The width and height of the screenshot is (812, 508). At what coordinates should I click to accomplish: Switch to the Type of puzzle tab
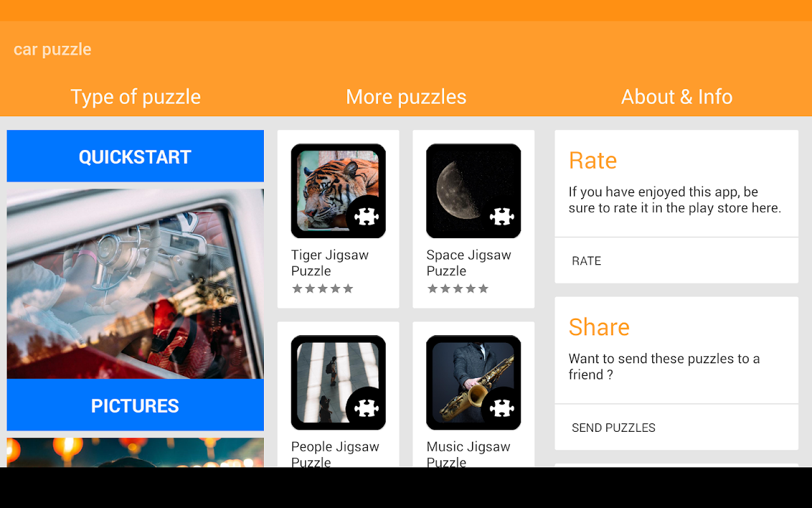tap(135, 97)
